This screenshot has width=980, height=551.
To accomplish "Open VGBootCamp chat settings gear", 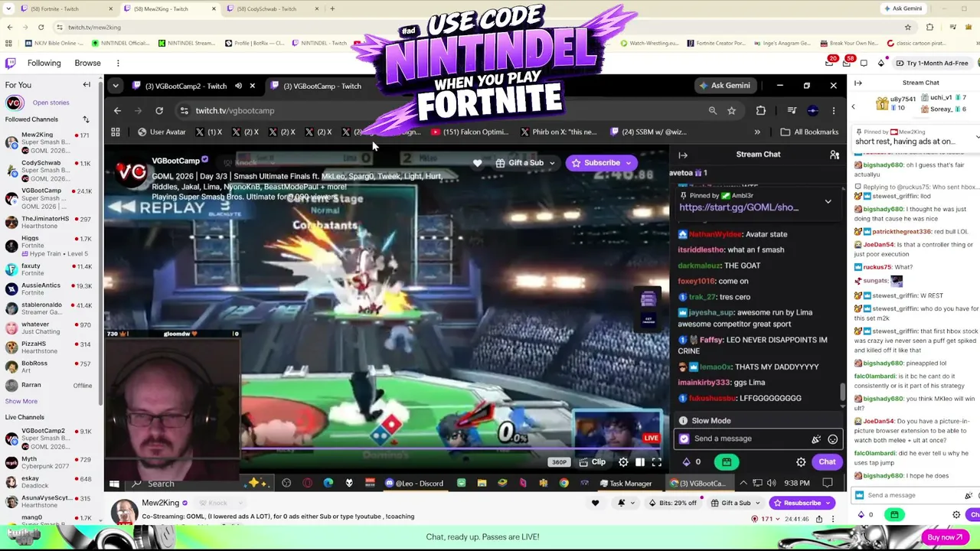I will click(801, 462).
